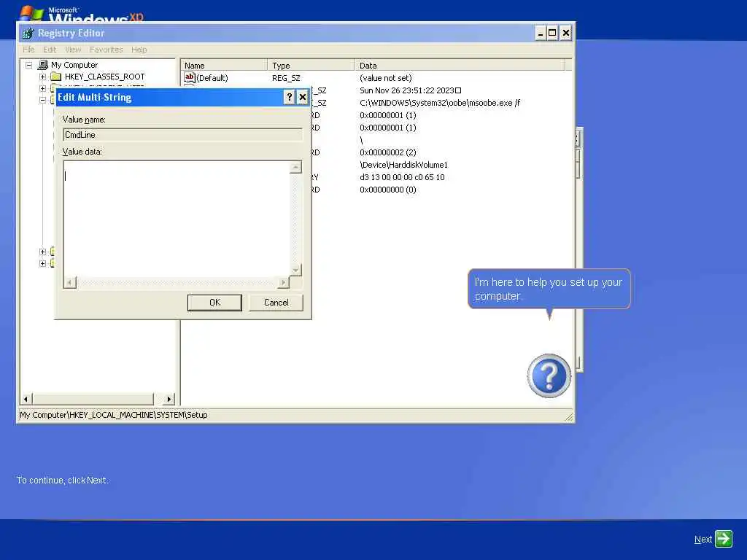Close the Registry Editor window

pyautogui.click(x=565, y=33)
